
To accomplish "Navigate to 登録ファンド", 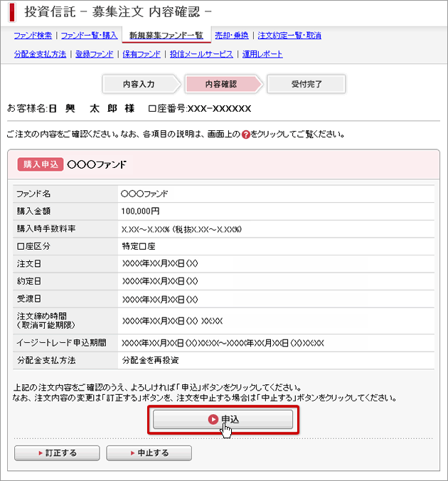I will click(x=92, y=54).
